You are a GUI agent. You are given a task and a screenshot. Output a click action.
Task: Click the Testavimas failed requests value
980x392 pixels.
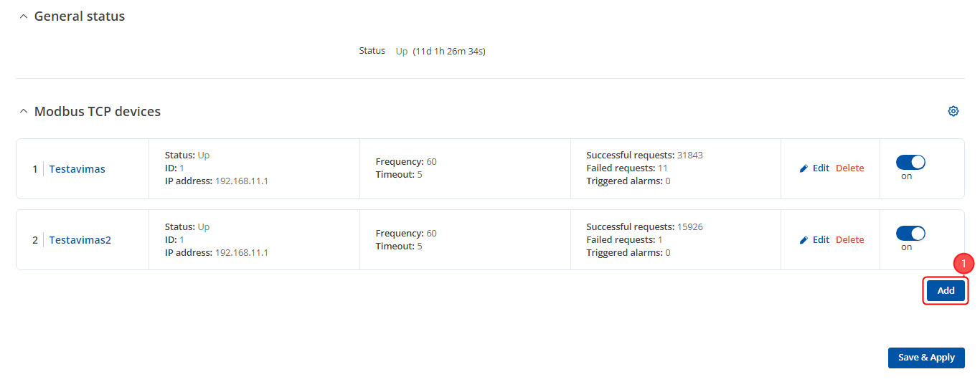coord(662,168)
